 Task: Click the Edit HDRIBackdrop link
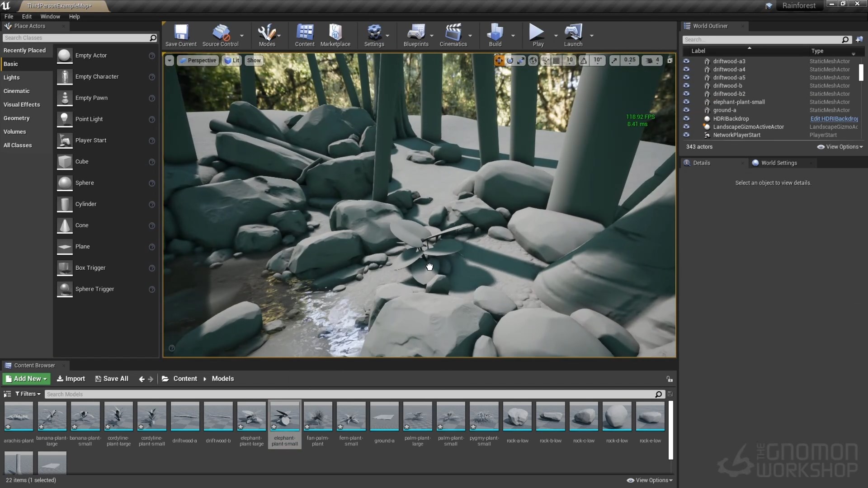click(834, 118)
